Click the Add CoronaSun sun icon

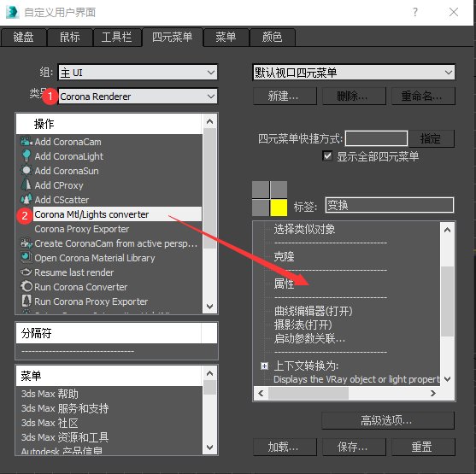pos(26,170)
